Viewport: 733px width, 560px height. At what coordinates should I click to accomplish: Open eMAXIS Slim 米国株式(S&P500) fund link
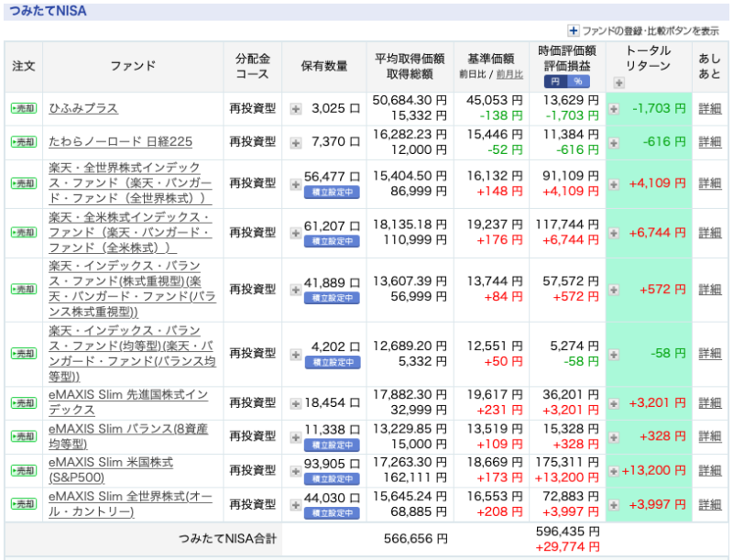click(111, 470)
